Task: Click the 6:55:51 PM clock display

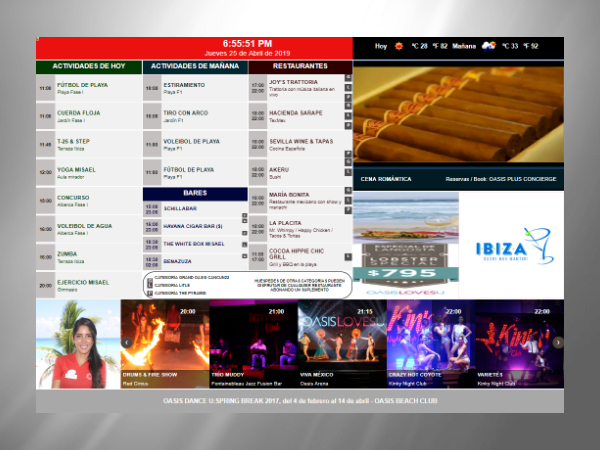Action: (x=247, y=44)
